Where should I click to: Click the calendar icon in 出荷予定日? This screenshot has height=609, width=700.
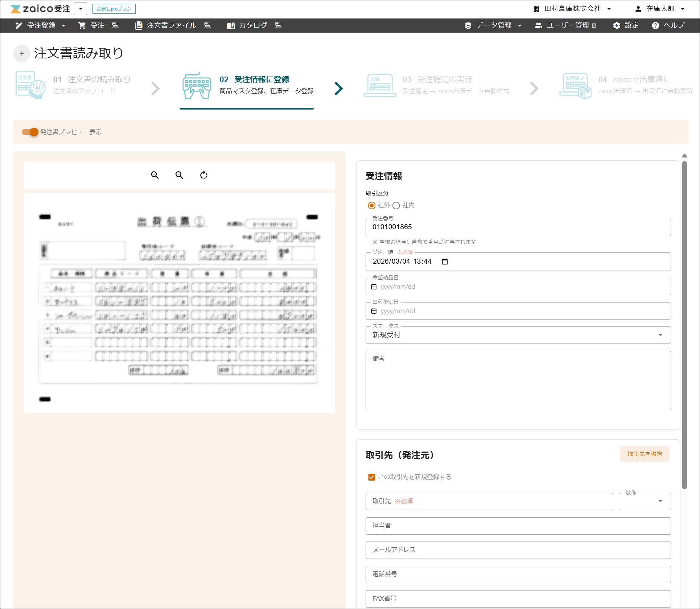374,311
